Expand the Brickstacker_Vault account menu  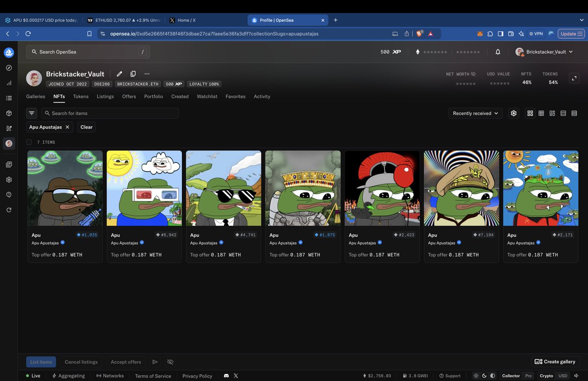pos(544,52)
